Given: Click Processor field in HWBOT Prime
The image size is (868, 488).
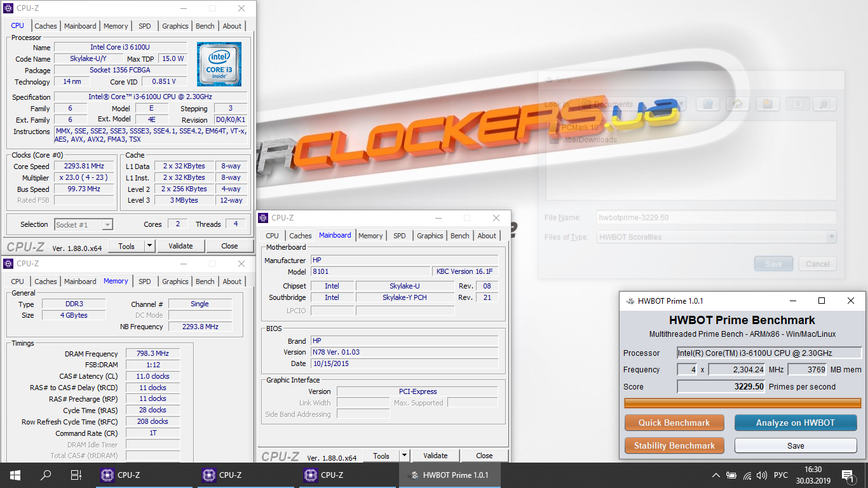Looking at the screenshot, I should point(770,353).
